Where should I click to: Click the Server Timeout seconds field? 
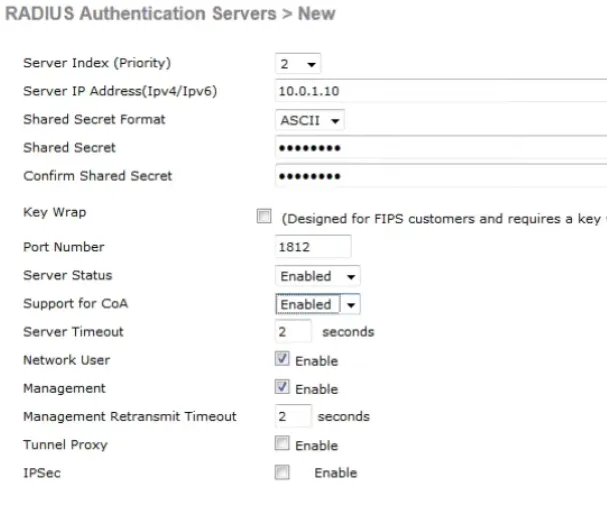[293, 332]
